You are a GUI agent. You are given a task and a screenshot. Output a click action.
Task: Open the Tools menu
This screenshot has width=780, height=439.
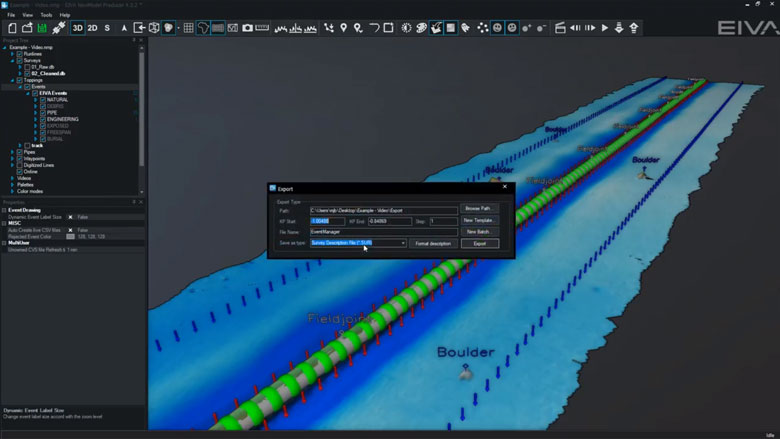(46, 15)
